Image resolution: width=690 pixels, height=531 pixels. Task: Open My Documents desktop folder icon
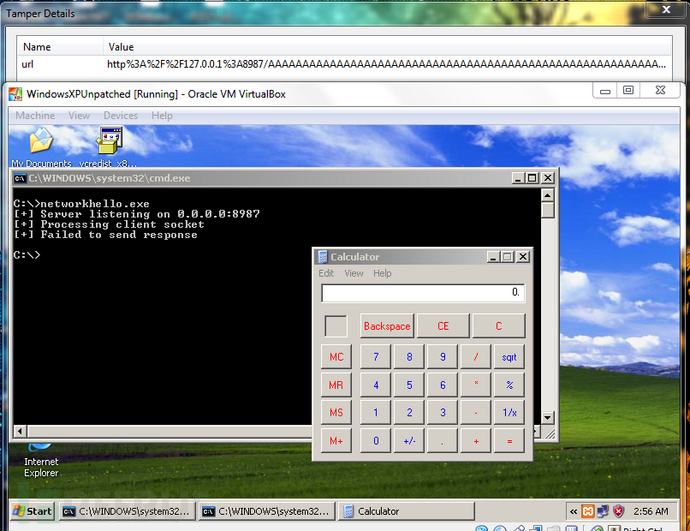(41, 142)
